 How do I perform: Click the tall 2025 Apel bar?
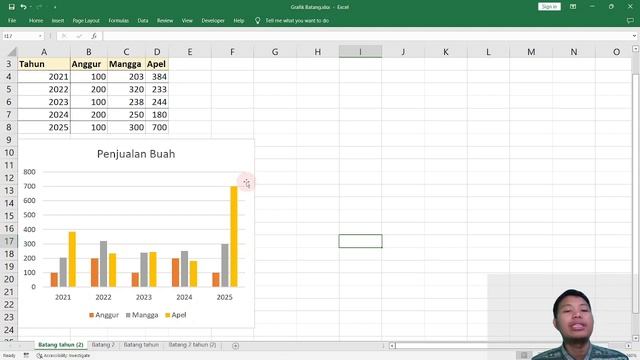click(234, 236)
